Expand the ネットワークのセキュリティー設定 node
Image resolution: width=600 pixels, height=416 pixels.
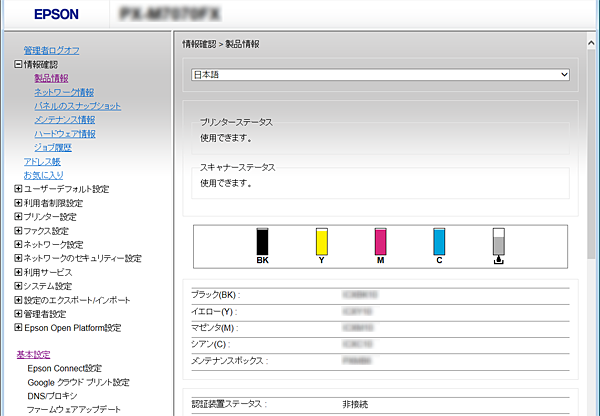[x=18, y=258]
